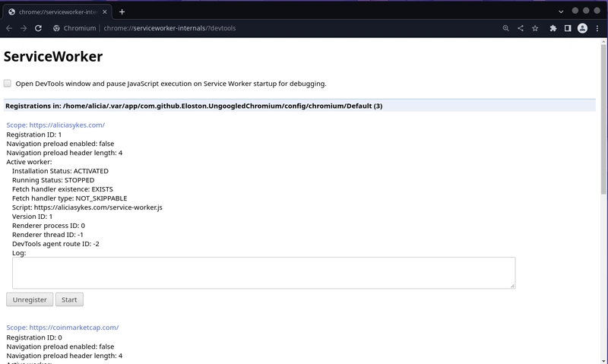Click Navigation preload header length under aliciasykes
Image resolution: width=608 pixels, height=364 pixels.
(65, 153)
